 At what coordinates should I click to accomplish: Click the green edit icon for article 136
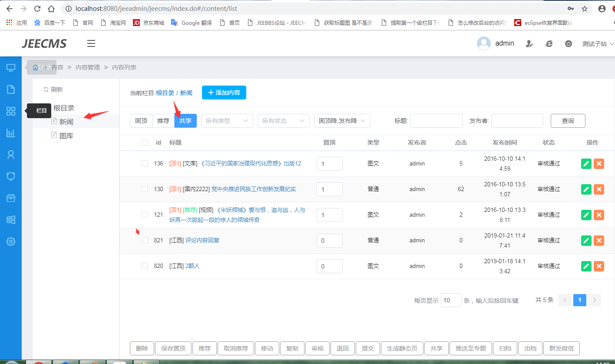coord(586,164)
